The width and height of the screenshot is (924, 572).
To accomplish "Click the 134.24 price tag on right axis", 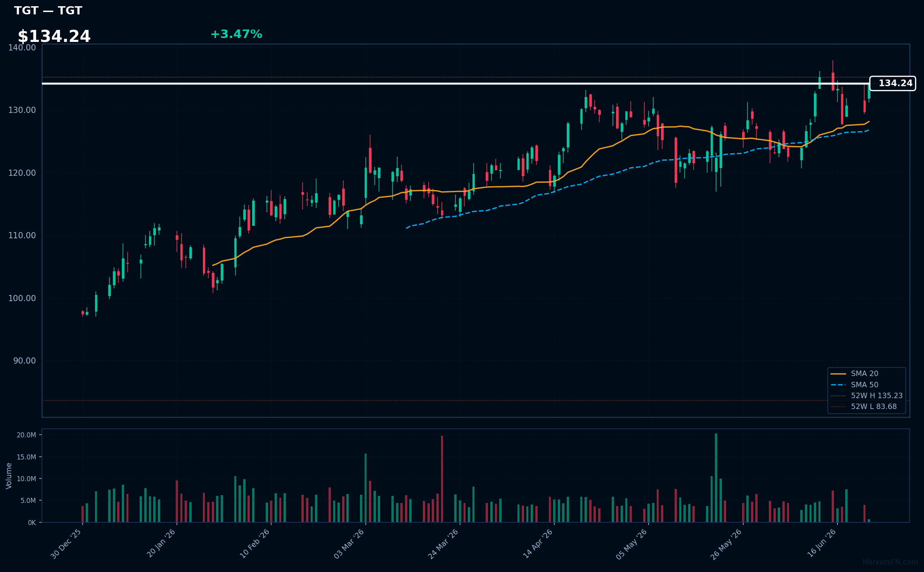I will pyautogui.click(x=893, y=83).
